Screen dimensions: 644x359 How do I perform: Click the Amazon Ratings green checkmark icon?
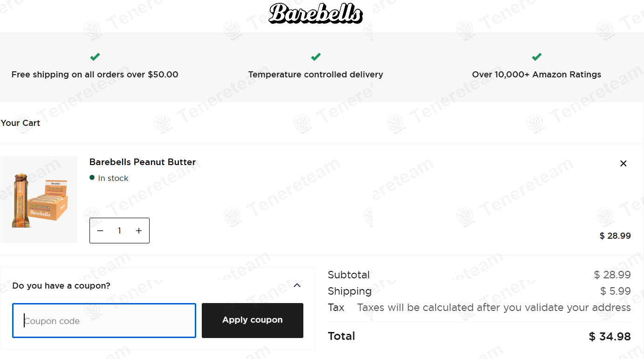click(537, 57)
